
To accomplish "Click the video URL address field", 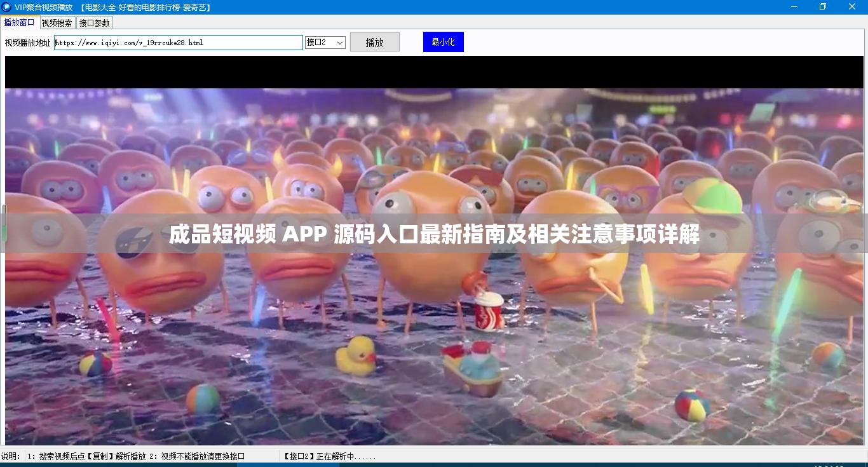I will pyautogui.click(x=178, y=43).
